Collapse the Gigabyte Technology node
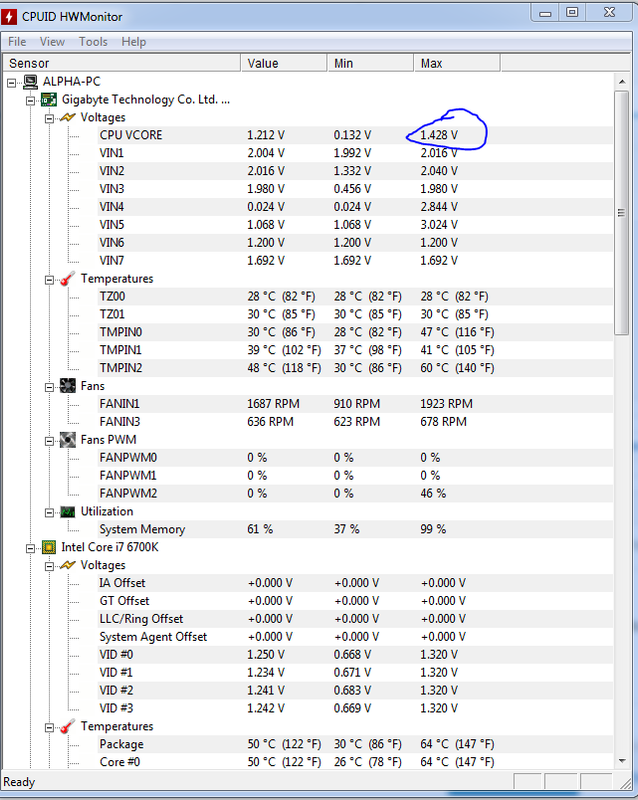Viewport: 638px width, 800px height. (31, 101)
